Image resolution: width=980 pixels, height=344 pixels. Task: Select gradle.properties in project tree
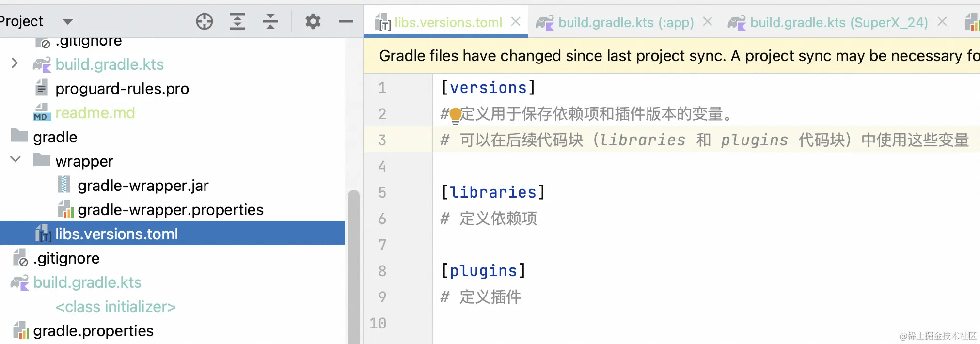(x=93, y=331)
